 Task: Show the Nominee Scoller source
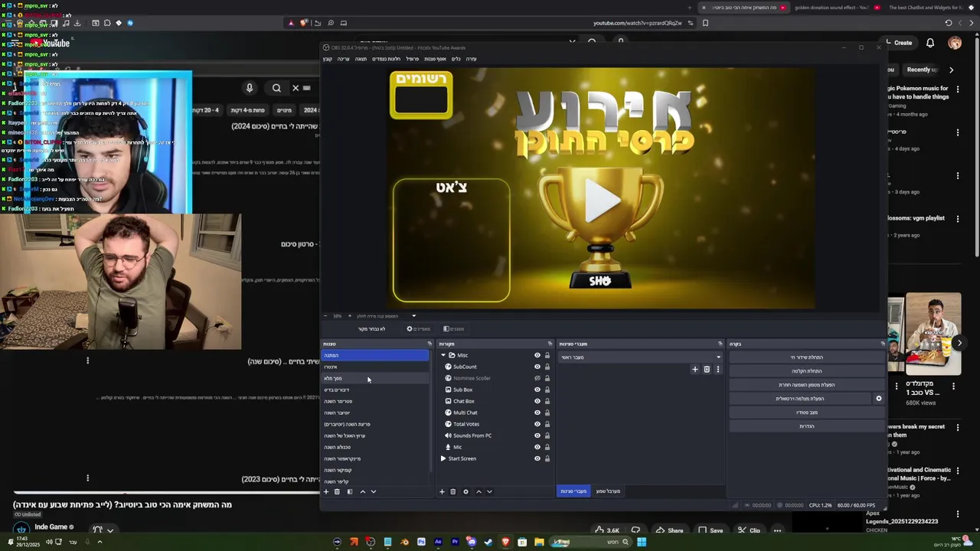pos(537,378)
